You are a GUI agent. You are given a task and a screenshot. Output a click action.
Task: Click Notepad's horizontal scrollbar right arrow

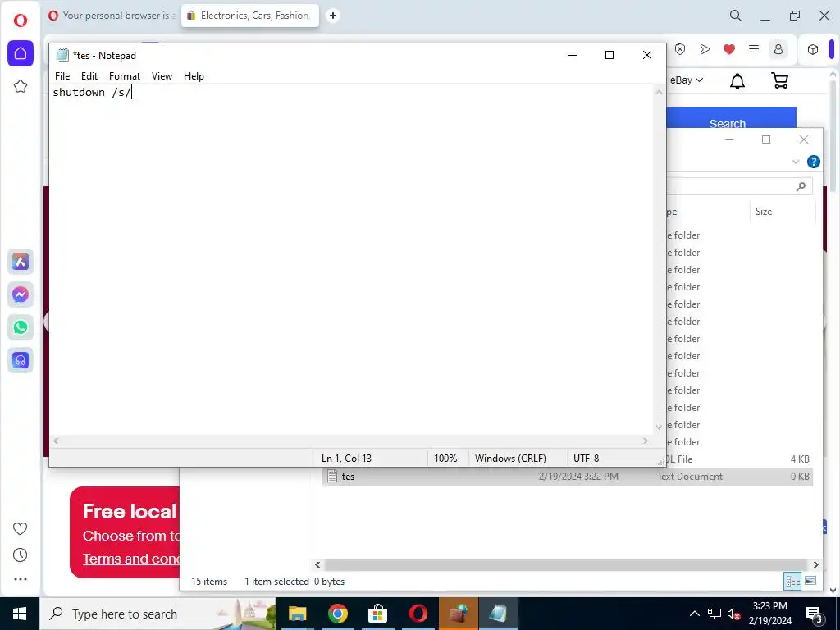pos(646,441)
